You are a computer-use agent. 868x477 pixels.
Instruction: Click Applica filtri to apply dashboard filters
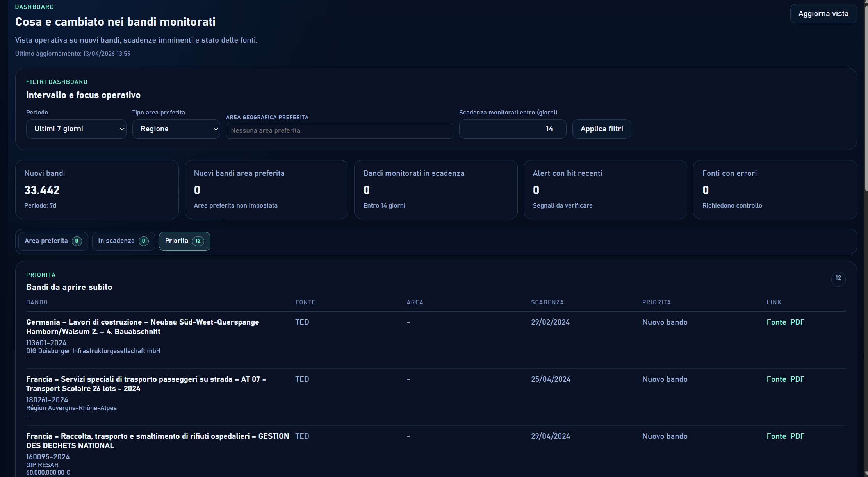[601, 129]
